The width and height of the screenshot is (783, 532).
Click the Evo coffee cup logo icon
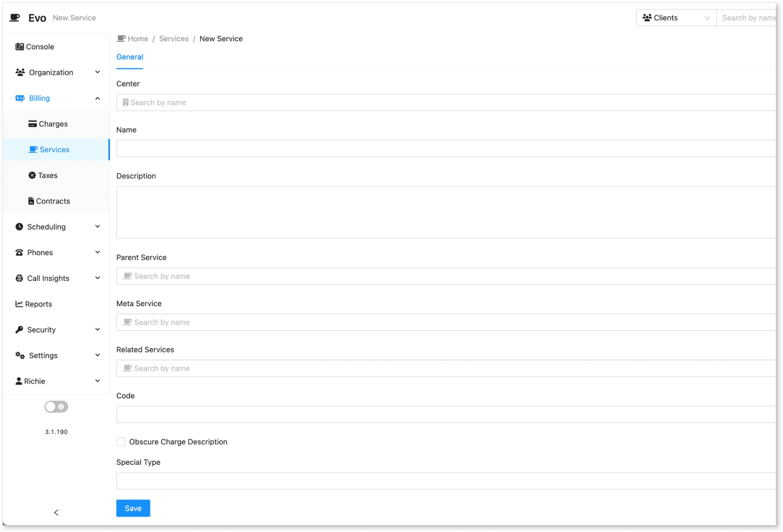click(x=15, y=18)
